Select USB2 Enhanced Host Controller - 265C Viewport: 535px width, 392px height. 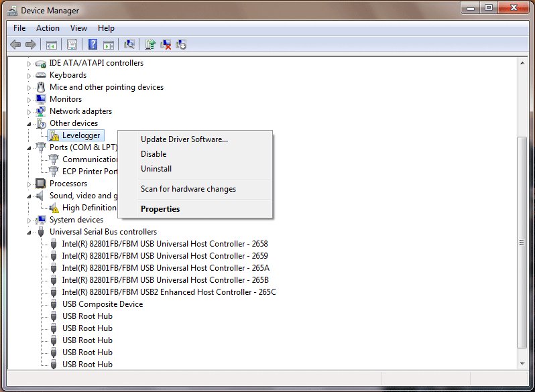169,292
